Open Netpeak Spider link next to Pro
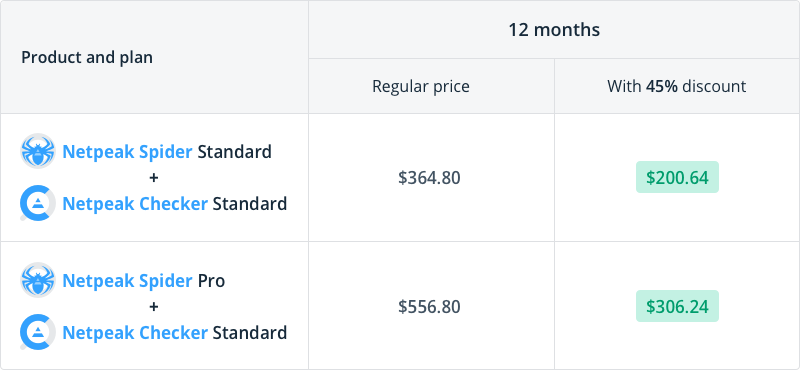The width and height of the screenshot is (800, 370). pos(127,281)
